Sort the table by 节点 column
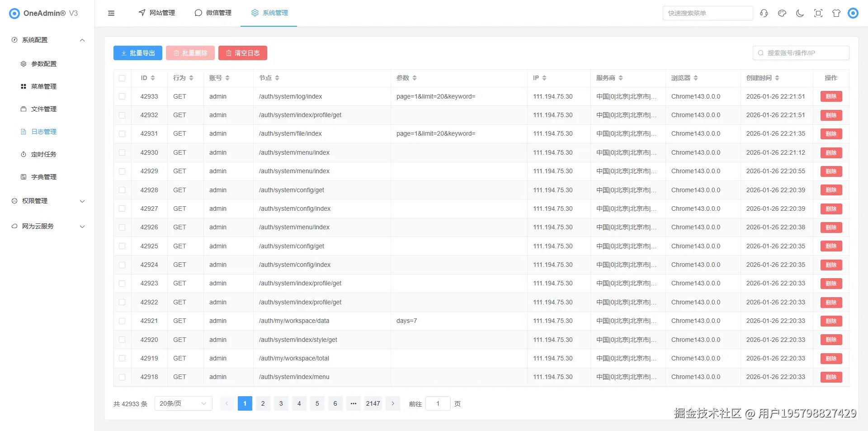 [277, 78]
